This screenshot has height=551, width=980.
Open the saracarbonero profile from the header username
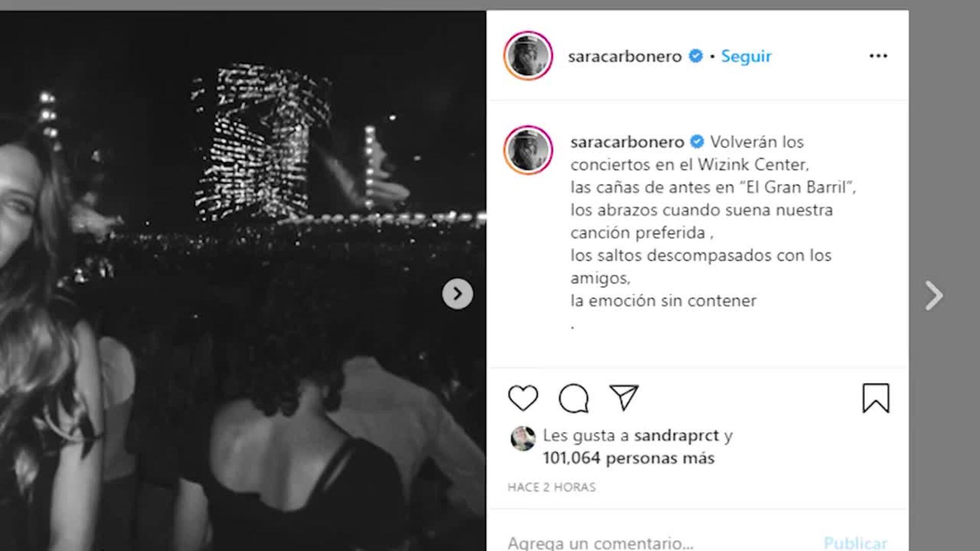click(625, 56)
